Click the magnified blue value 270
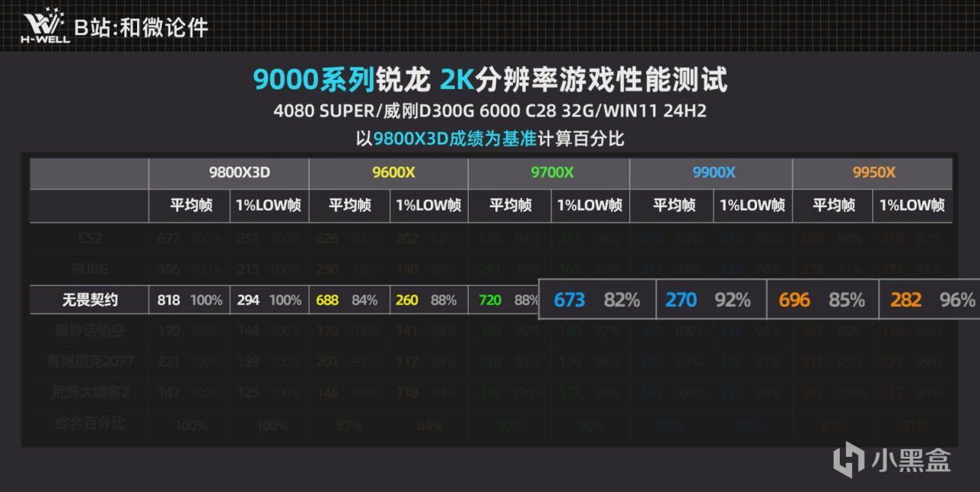 (x=681, y=300)
